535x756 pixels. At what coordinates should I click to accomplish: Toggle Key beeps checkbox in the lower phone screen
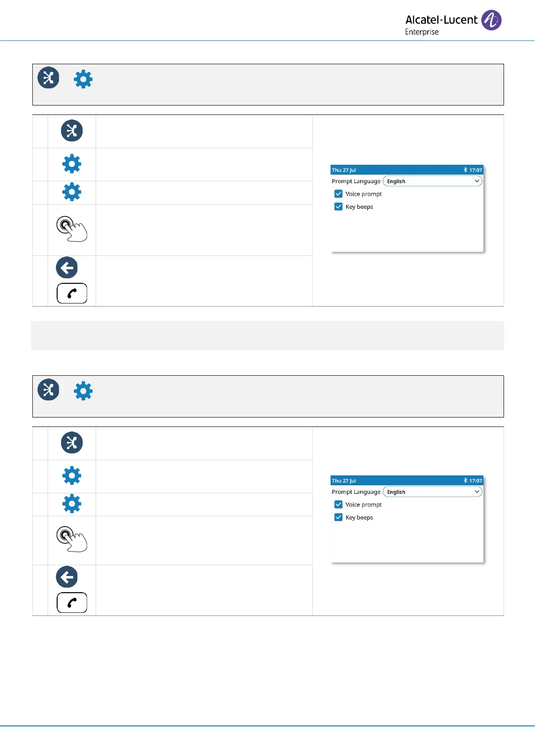pos(339,517)
